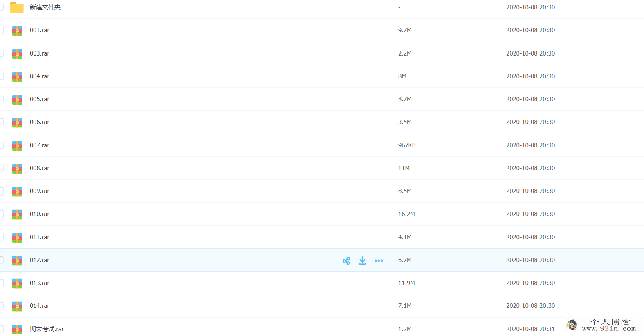Select file name 007.rar

click(x=40, y=145)
